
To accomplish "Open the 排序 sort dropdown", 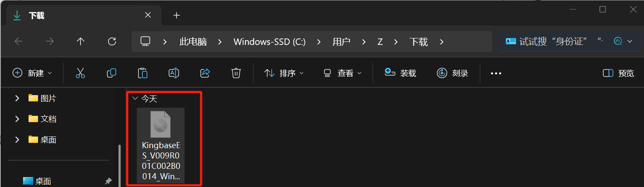I will click(284, 73).
